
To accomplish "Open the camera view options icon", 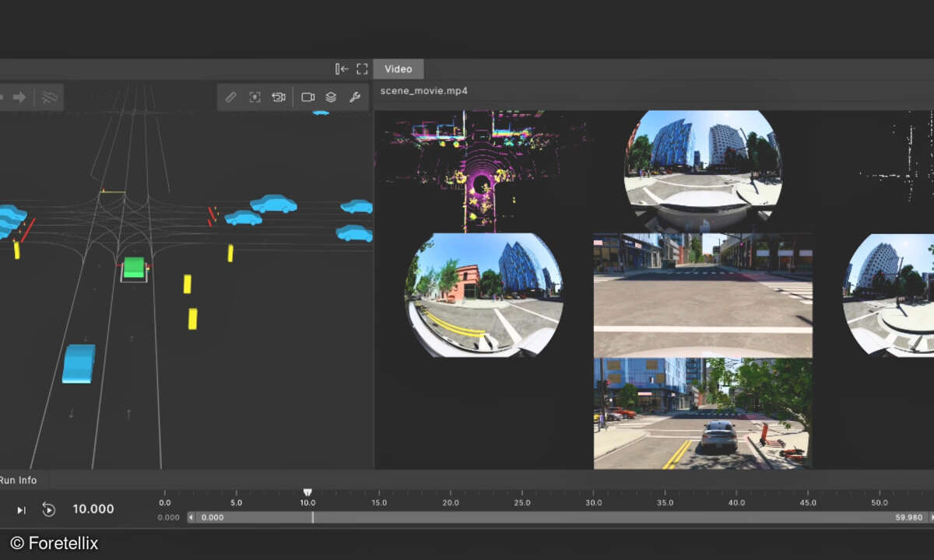I will [308, 97].
